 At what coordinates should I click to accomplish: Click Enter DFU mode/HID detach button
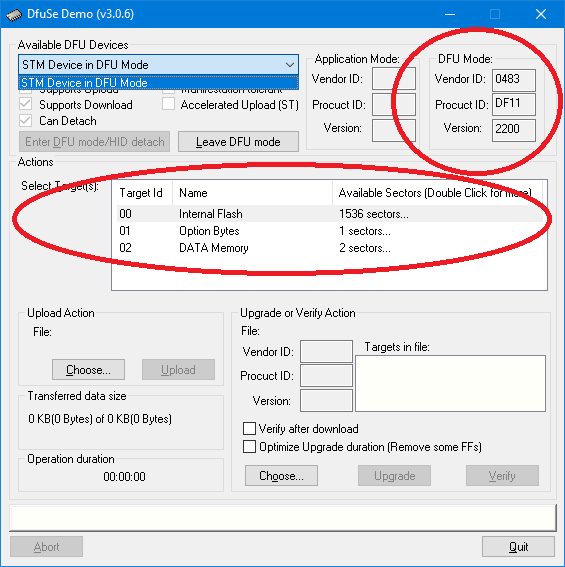click(x=94, y=141)
